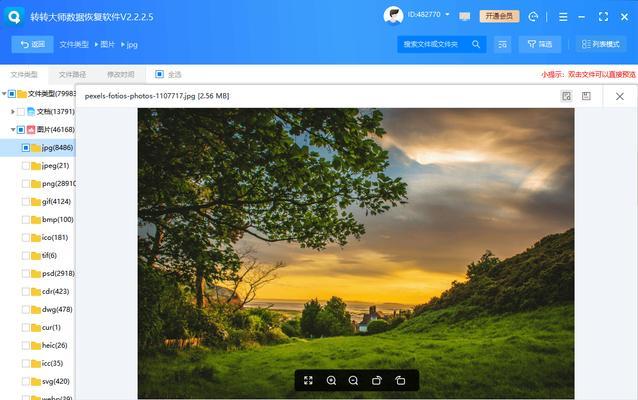Viewport: 638px width, 400px height.
Task: Rotate preview image counterclockwise
Action: (400, 380)
